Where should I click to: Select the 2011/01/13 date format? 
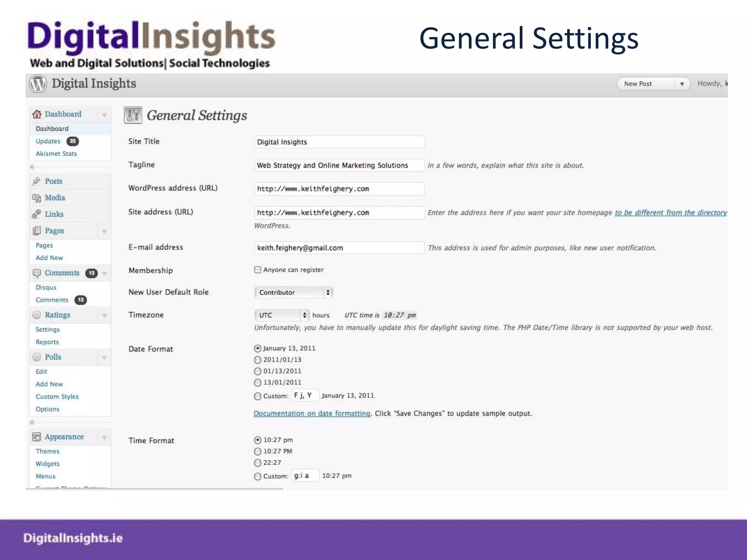pyautogui.click(x=258, y=360)
